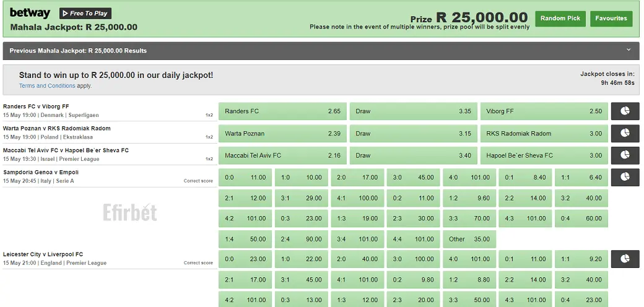The height and width of the screenshot is (307, 644).
Task: Choose Maccabi Tel Aviv FC at 2.16
Action: point(282,155)
